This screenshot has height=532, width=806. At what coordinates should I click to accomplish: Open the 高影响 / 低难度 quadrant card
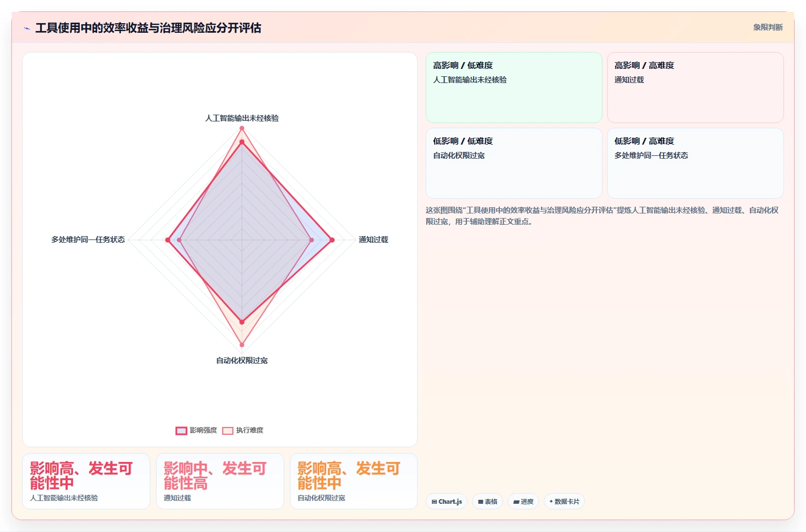(x=514, y=88)
